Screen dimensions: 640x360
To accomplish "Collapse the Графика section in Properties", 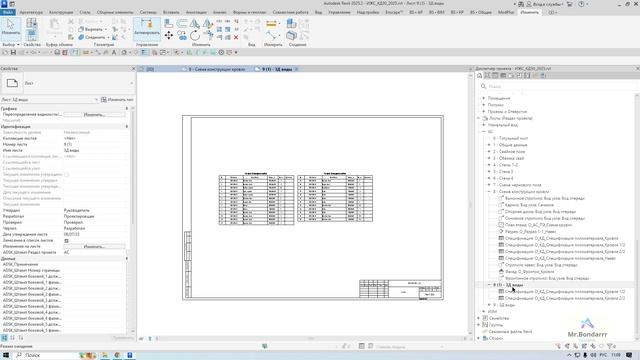I will (127, 109).
